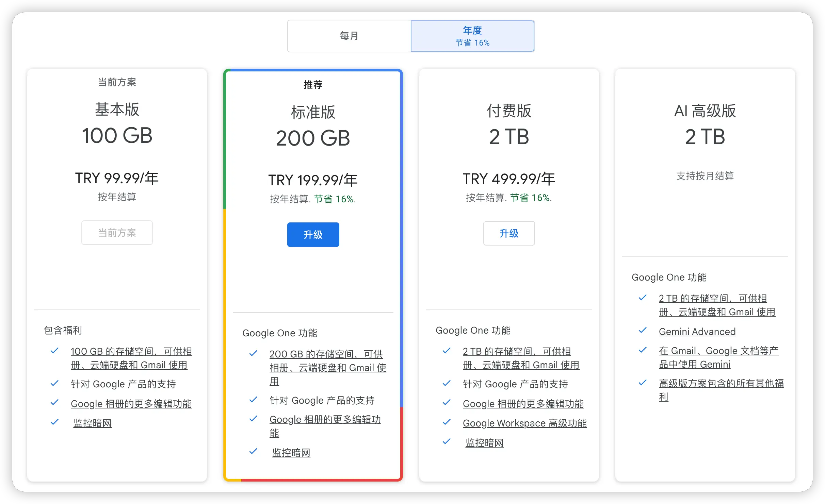This screenshot has height=504, width=825.
Task: Click the disabled 当前方案 button on 基本版
Action: pos(117,233)
